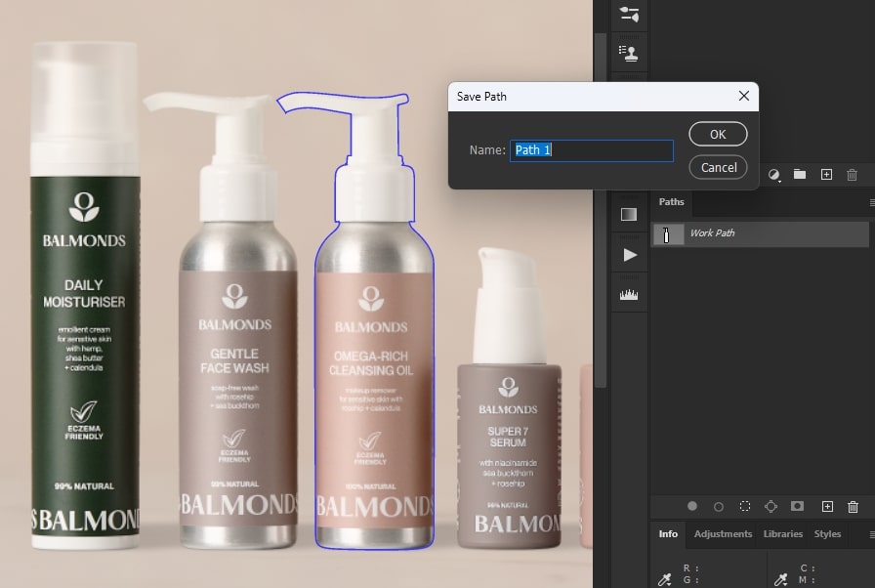Add a mask from the path
The width and height of the screenshot is (875, 588).
point(798,507)
